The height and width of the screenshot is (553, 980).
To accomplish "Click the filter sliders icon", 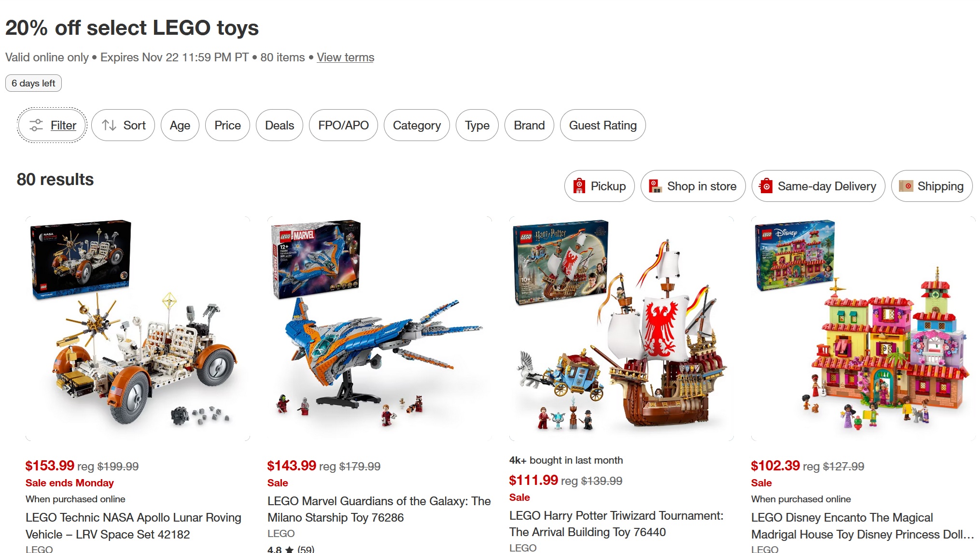I will point(36,126).
